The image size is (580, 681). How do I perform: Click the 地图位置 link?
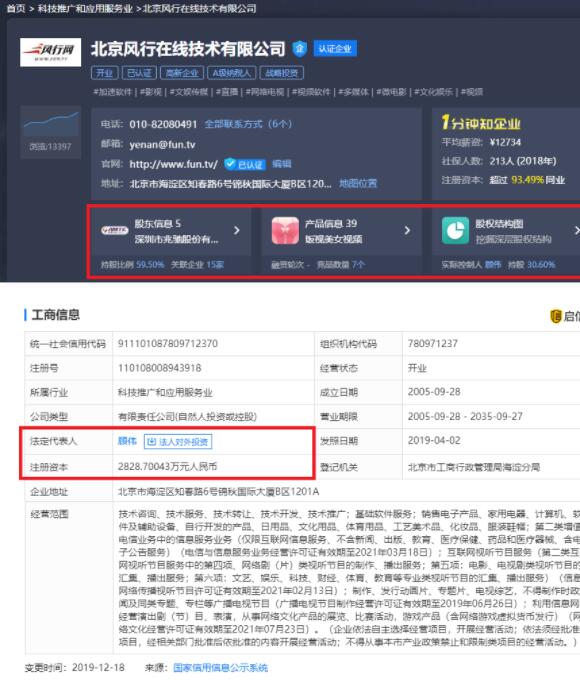coord(358,183)
